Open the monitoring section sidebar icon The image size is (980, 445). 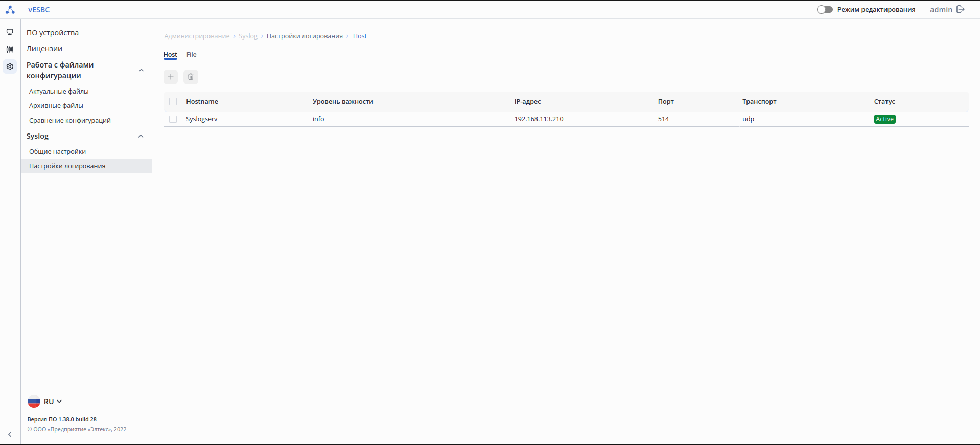(x=10, y=32)
